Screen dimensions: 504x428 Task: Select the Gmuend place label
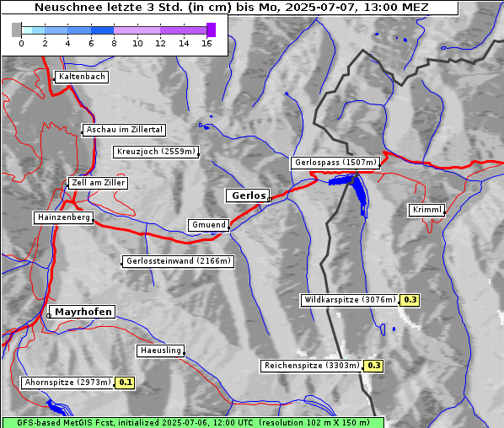click(209, 225)
